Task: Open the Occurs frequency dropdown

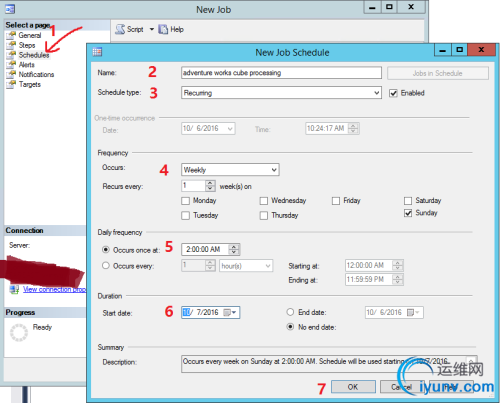Action: coord(230,170)
